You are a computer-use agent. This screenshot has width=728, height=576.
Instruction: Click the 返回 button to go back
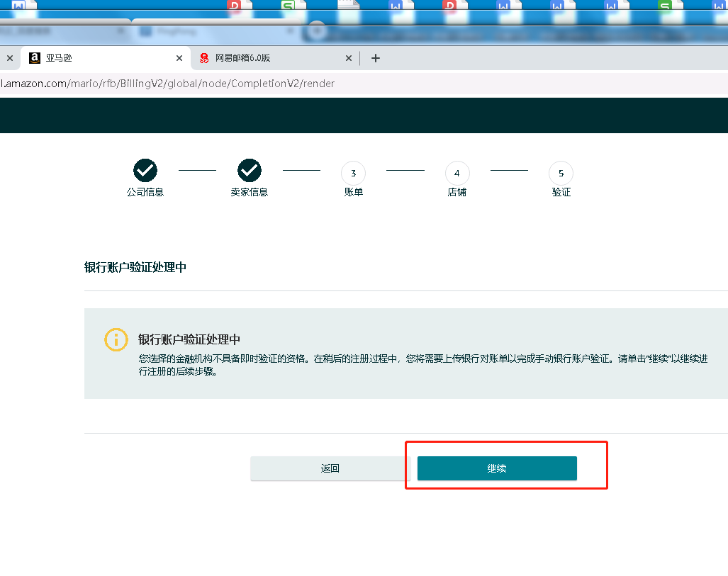pyautogui.click(x=330, y=468)
